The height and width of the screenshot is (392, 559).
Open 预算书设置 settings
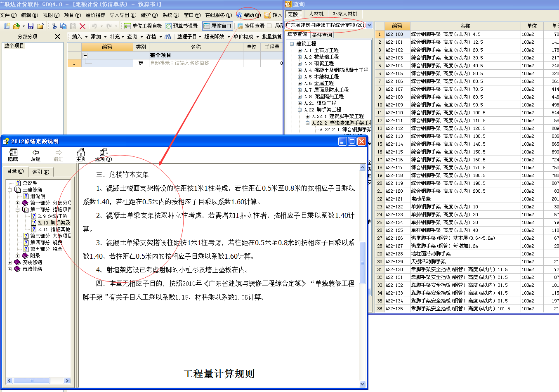click(182, 26)
